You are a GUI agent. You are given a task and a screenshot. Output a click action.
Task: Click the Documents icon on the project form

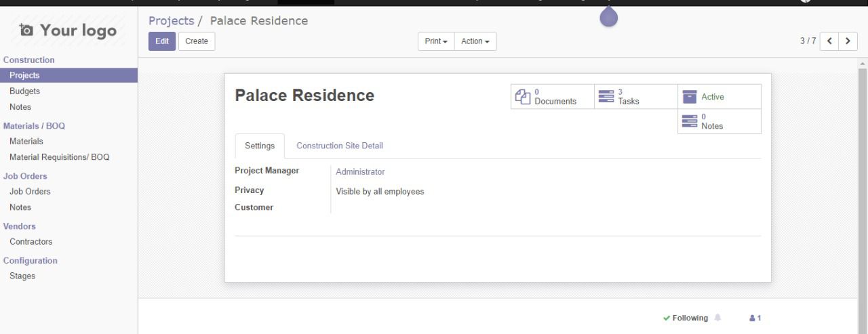[x=523, y=97]
